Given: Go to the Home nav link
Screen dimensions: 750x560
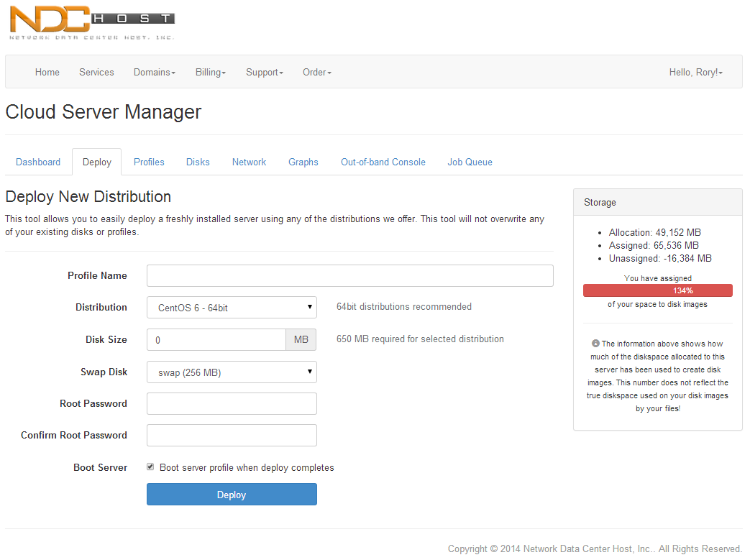Looking at the screenshot, I should (x=47, y=73).
